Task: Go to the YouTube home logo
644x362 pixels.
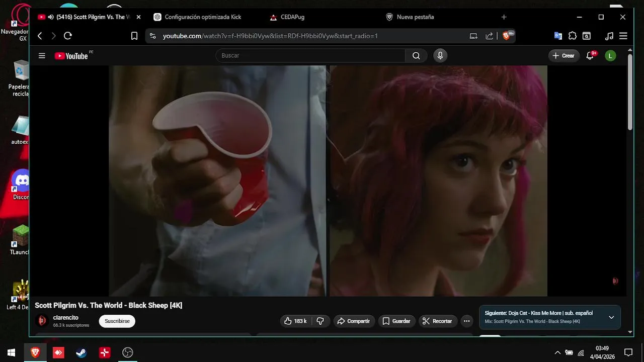Action: coord(71,56)
